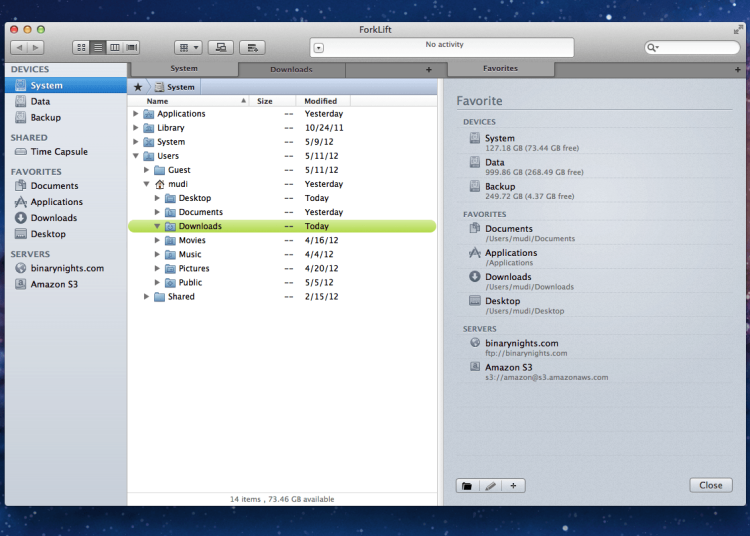Close the Favorite panel
750x536 pixels.
coord(710,485)
